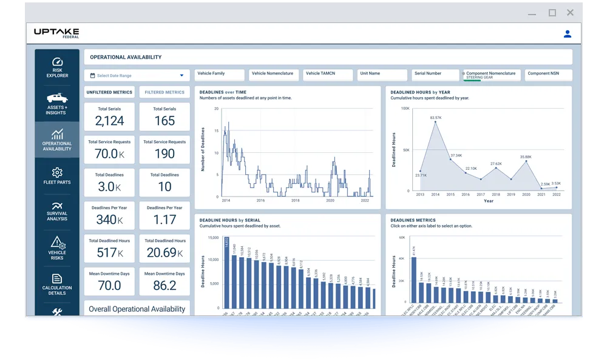This screenshot has width=607, height=364.
Task: Select the Assets + Insights sidebar icon
Action: click(x=56, y=102)
